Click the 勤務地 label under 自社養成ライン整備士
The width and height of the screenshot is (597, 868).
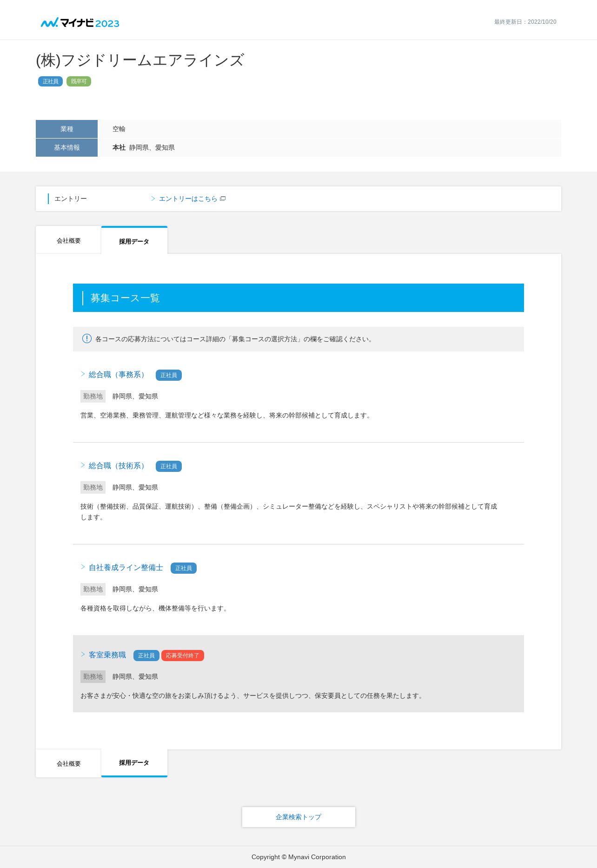tap(93, 589)
